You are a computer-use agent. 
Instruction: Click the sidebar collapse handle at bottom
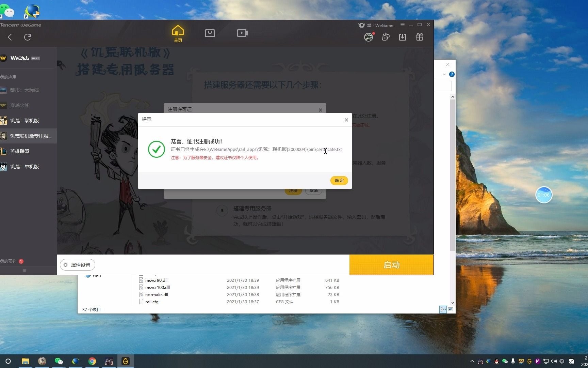pos(24,271)
